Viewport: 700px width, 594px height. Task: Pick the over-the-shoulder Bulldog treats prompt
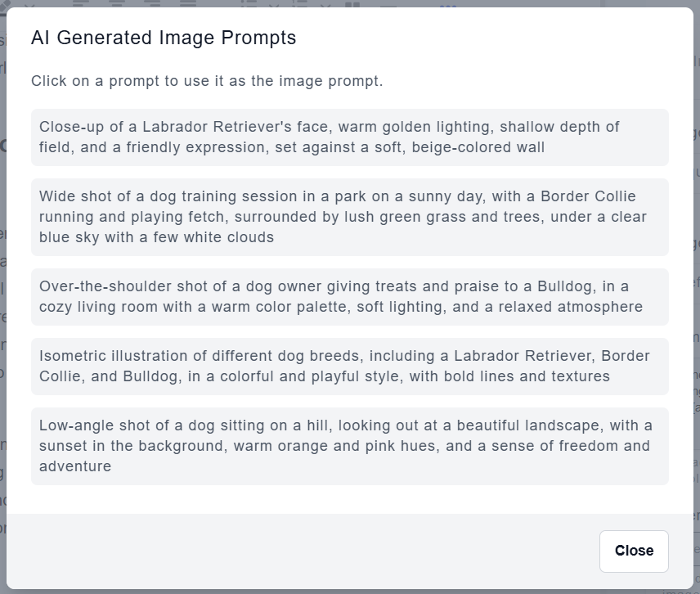click(x=349, y=297)
